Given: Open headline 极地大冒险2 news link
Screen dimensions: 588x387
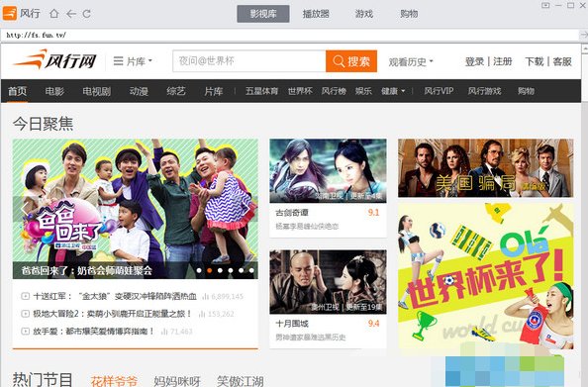Looking at the screenshot, I should pos(113,314).
